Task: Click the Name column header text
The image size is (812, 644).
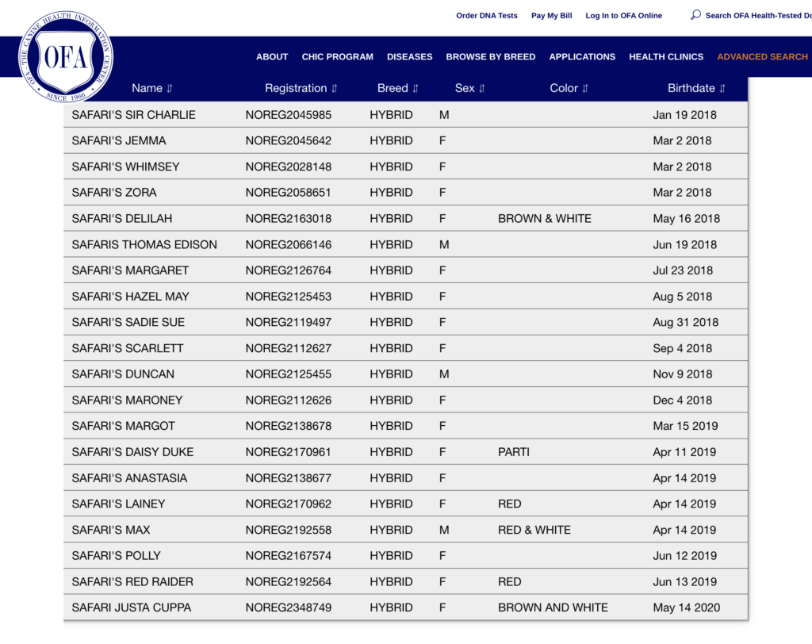Action: pos(147,88)
